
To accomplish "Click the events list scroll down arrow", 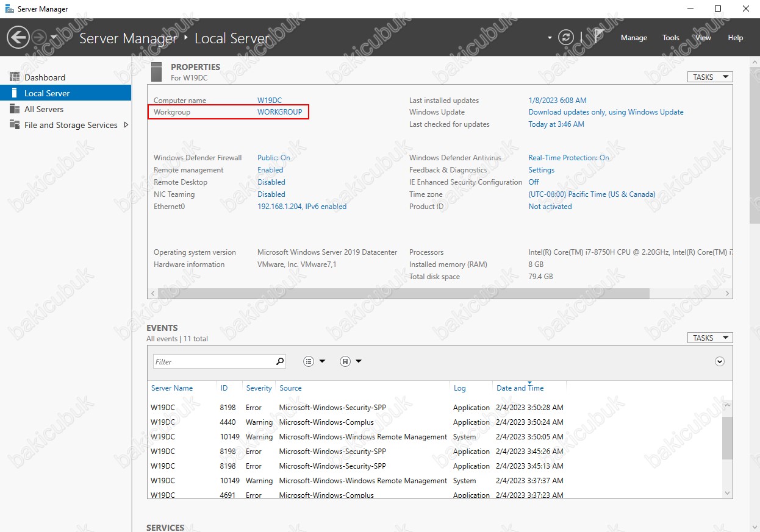I will click(x=727, y=493).
